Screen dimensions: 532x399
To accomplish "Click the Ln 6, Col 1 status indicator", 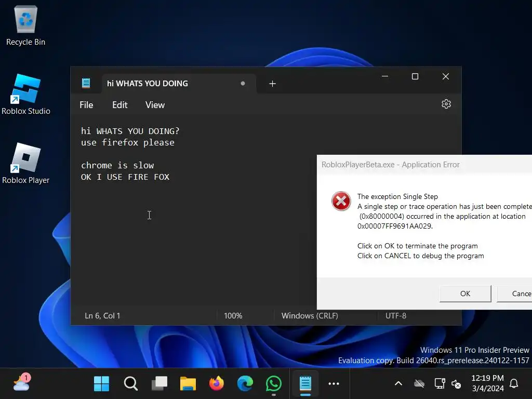I will (x=102, y=315).
